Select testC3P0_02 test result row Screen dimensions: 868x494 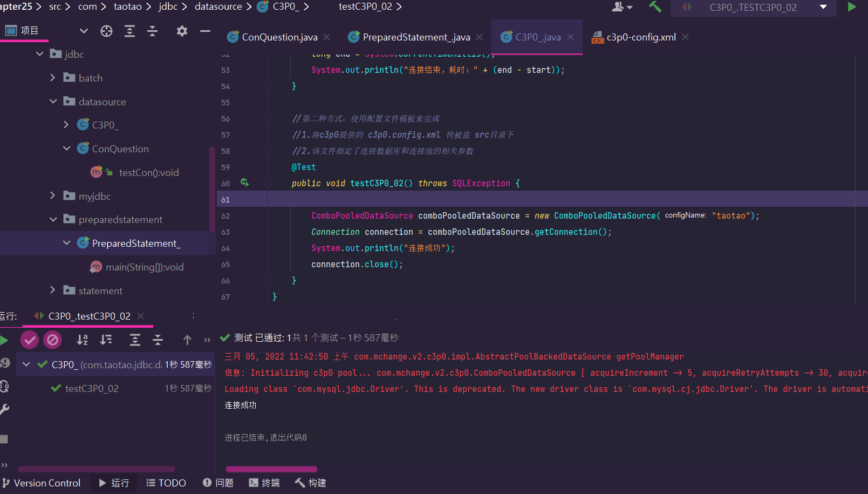click(115, 388)
